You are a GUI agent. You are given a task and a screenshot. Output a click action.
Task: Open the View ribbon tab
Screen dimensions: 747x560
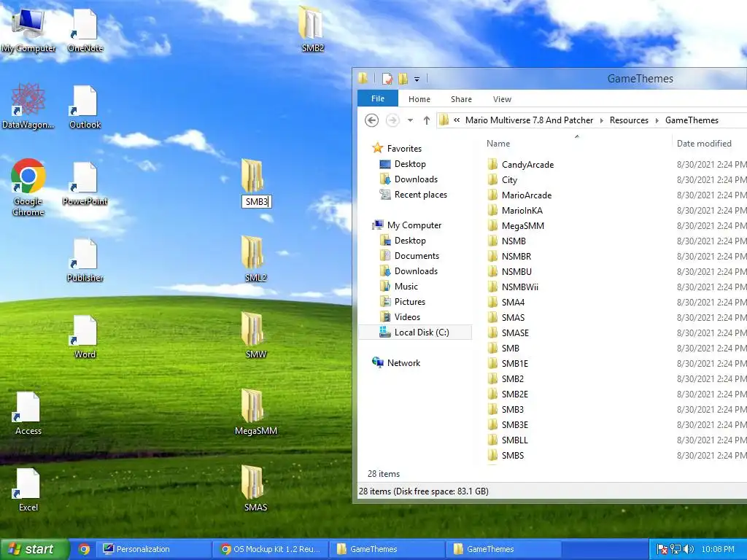502,99
